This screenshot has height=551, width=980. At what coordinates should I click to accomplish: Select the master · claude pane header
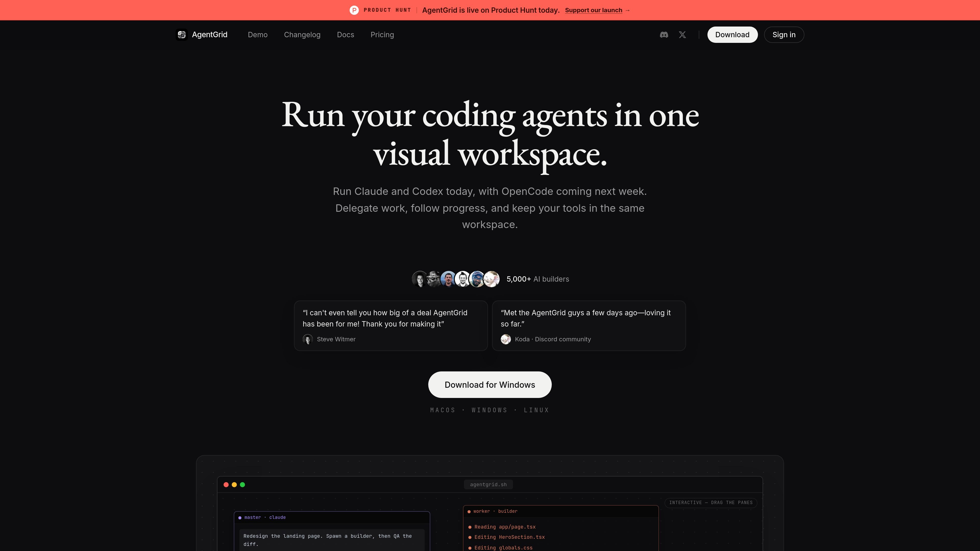pyautogui.click(x=332, y=518)
